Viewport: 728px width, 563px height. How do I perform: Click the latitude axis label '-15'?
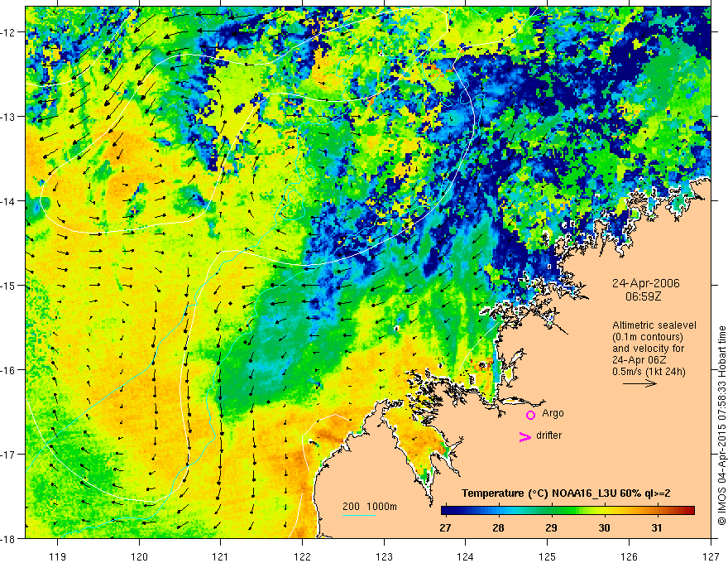tap(8, 285)
